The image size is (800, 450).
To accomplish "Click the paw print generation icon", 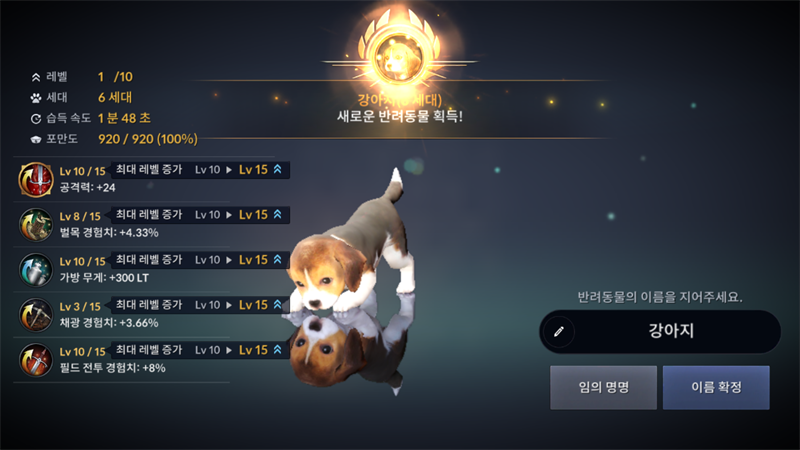I will click(36, 97).
